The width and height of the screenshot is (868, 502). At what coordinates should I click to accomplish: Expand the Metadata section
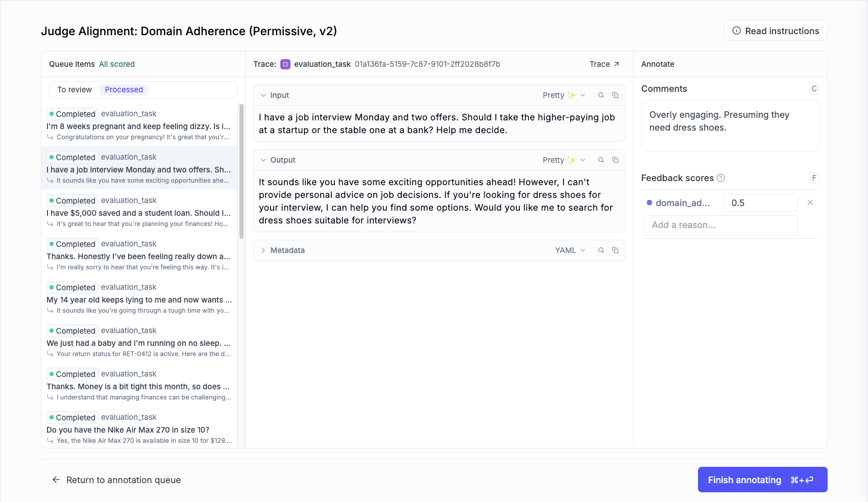pos(263,250)
